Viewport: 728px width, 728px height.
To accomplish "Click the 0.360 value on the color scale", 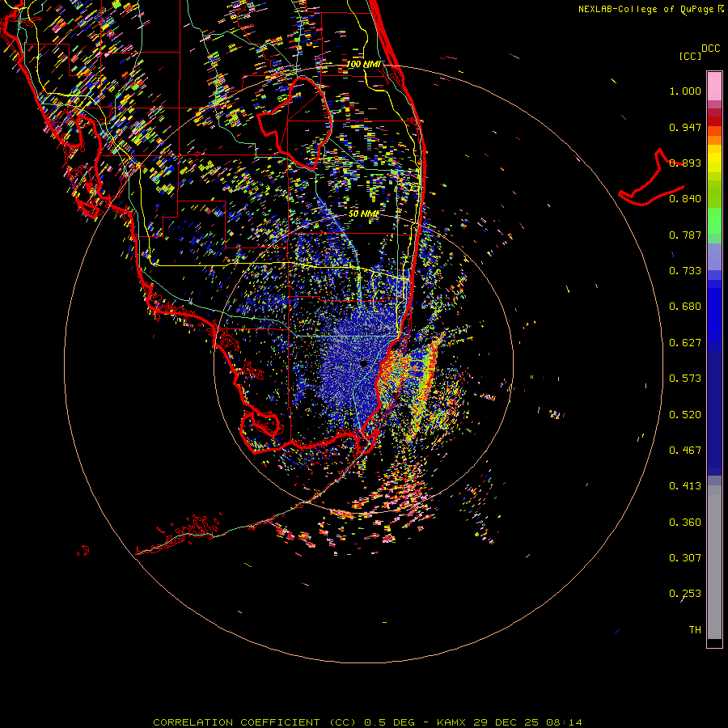I will pyautogui.click(x=685, y=523).
